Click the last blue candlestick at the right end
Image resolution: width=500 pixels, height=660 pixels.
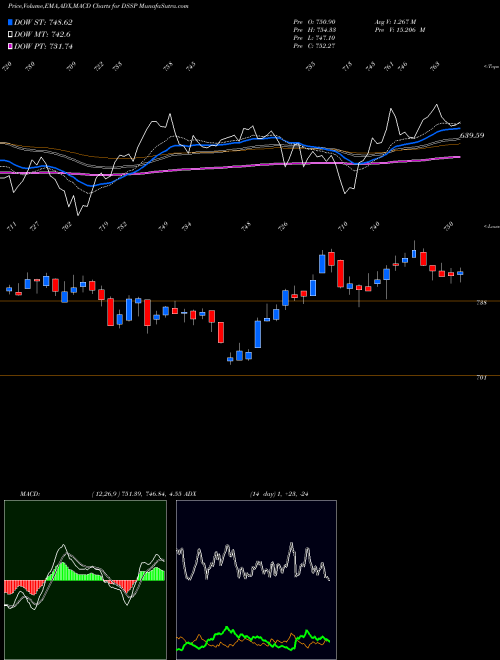click(x=460, y=273)
